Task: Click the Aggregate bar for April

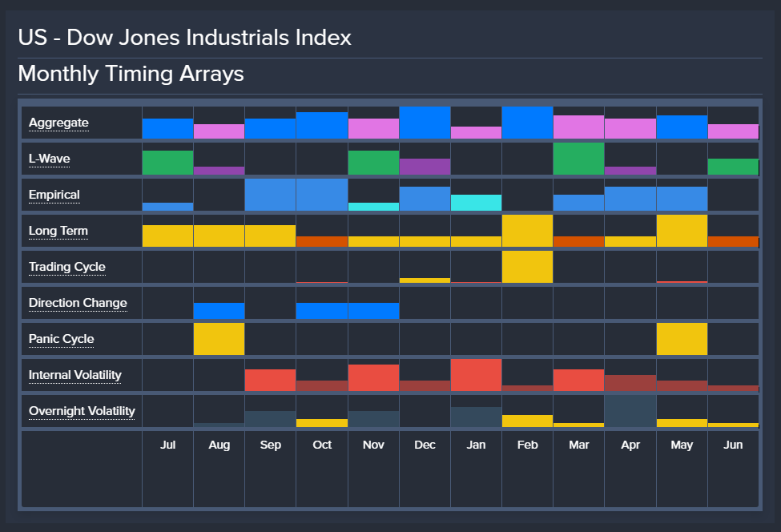Action: [630, 128]
